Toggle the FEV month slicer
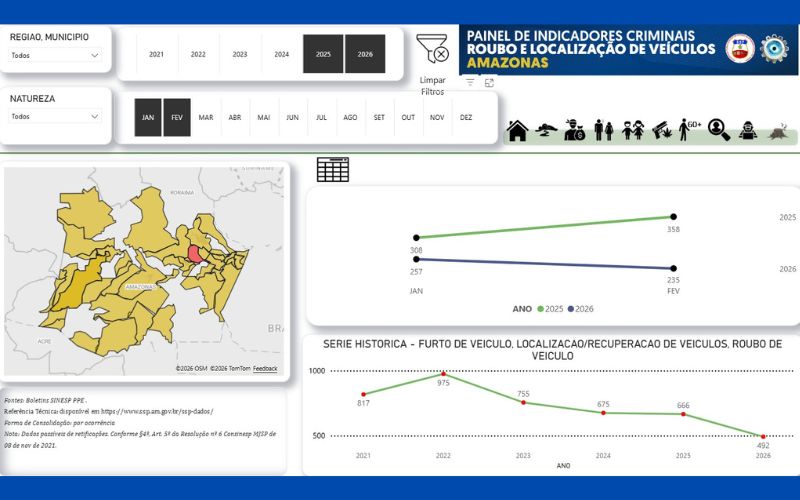The height and width of the screenshot is (500, 800). [x=177, y=117]
